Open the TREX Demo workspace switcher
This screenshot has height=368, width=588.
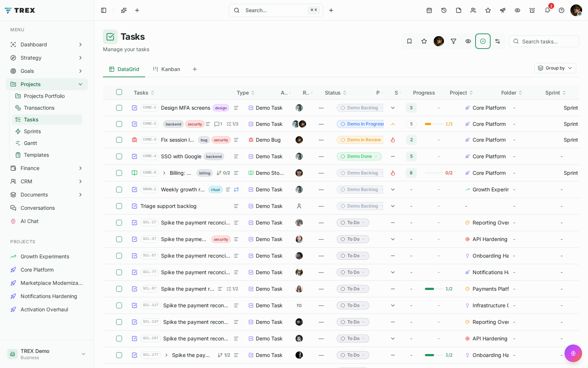(47, 354)
